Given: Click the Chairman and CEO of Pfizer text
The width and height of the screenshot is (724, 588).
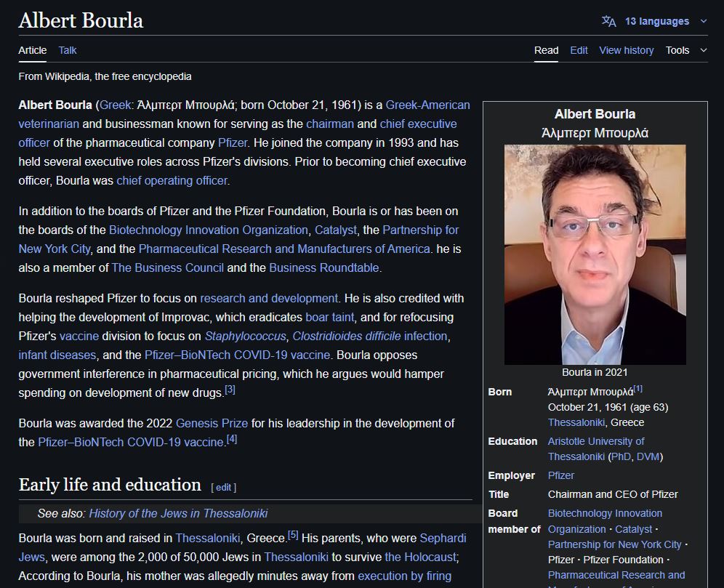Looking at the screenshot, I should point(613,494).
